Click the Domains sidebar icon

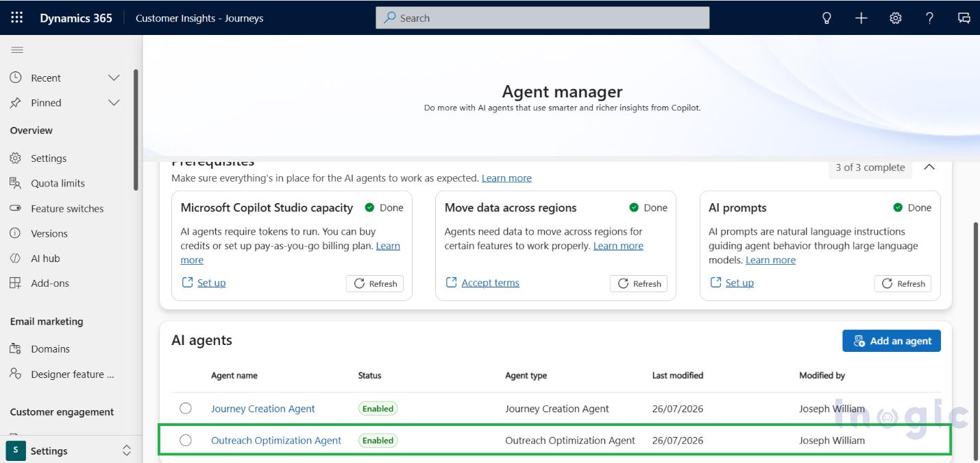[16, 349]
